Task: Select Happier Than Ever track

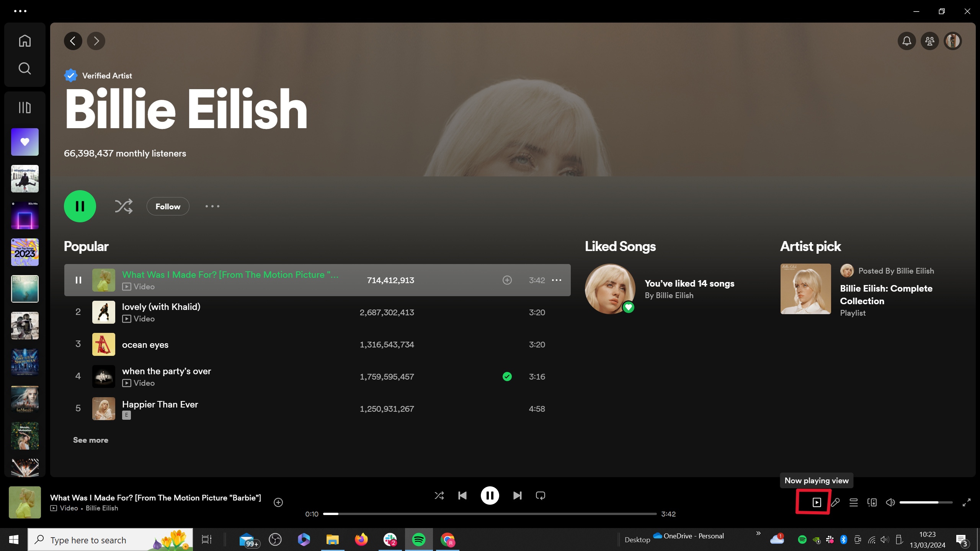Action: 317,409
